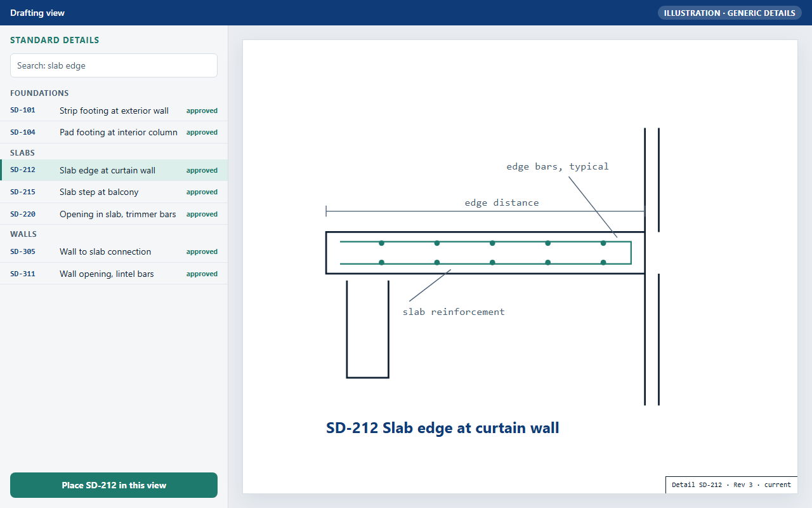
Task: Select SD-104 Pad footing at interior column
Action: point(114,132)
